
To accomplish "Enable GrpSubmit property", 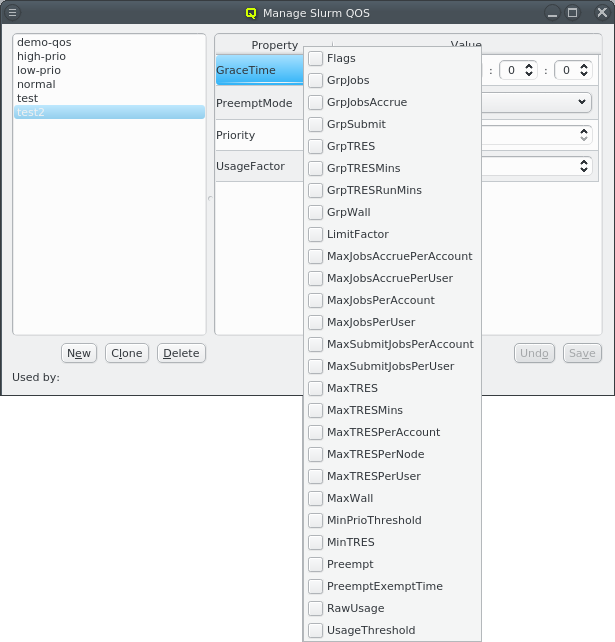I will click(x=315, y=124).
